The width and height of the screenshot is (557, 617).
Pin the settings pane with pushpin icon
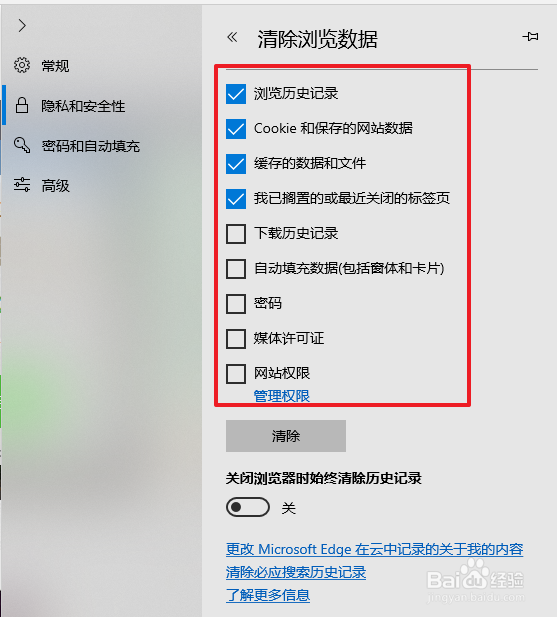530,37
